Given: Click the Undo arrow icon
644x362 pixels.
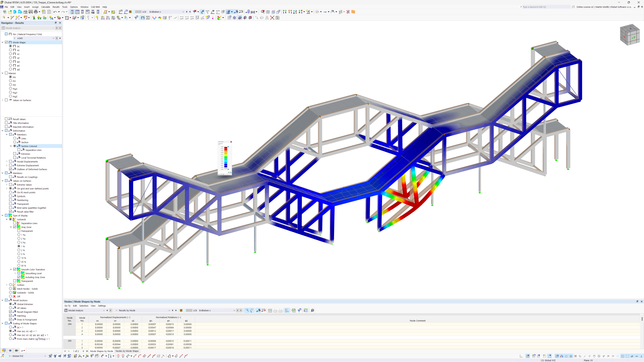Looking at the screenshot, I should pyautogui.click(x=55, y=12).
